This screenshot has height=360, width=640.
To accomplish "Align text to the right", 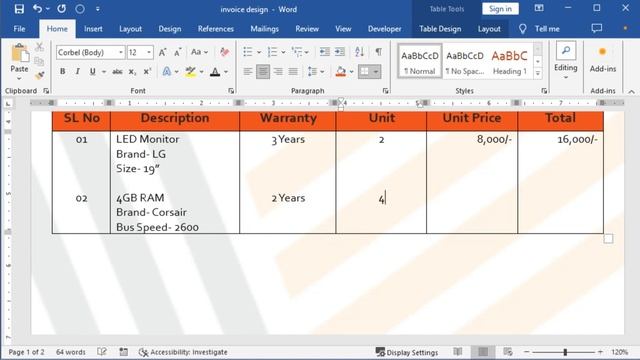I will (278, 72).
